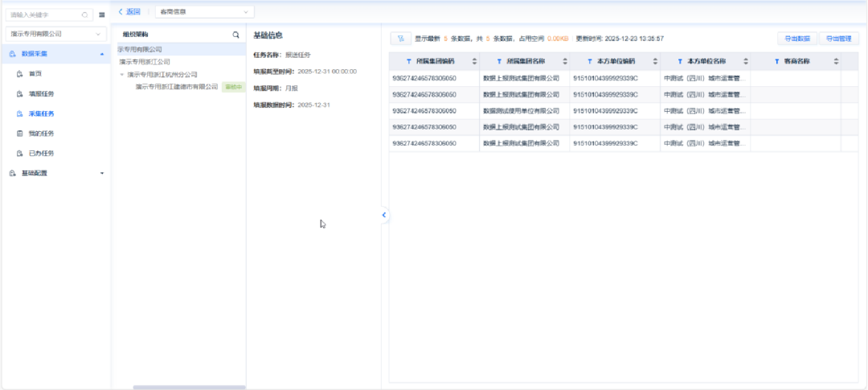Image resolution: width=868 pixels, height=390 pixels.
Task: Click the hamburger menu icon beside search
Action: click(102, 14)
